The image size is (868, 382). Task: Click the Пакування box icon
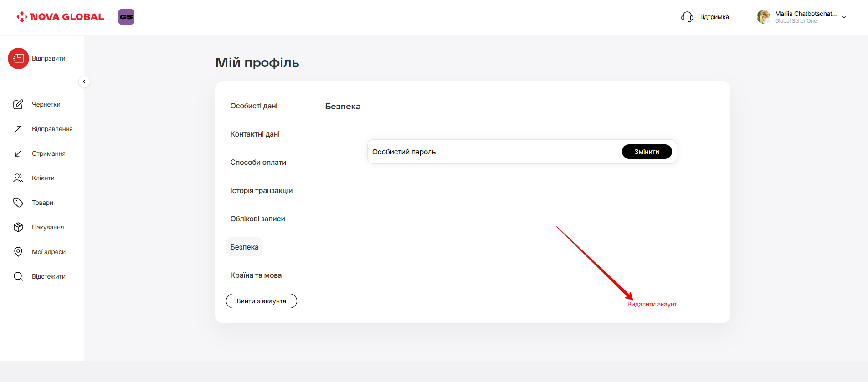coord(18,227)
